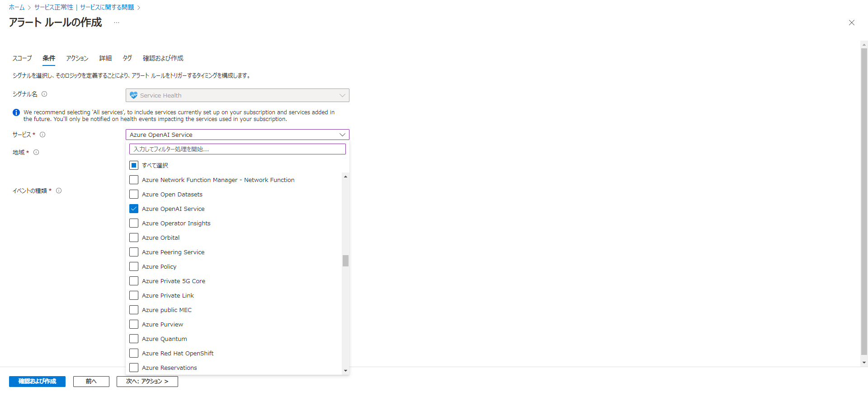The height and width of the screenshot is (396, 868).
Task: Check Azure Policy
Action: (134, 266)
